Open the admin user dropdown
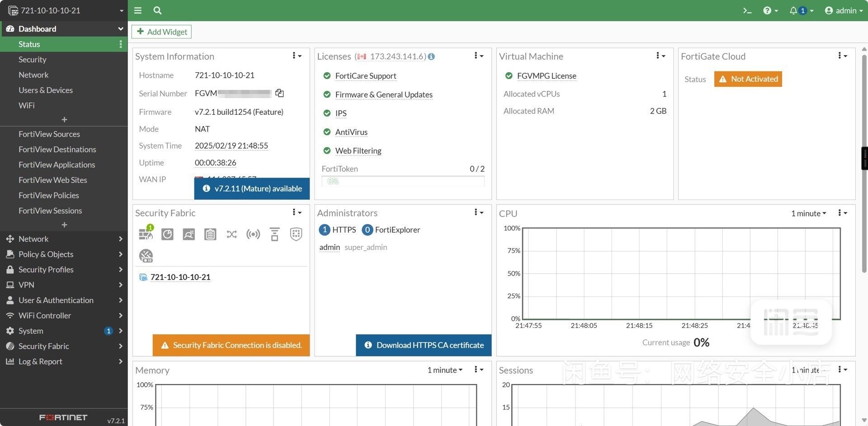Viewport: 868px width, 426px height. click(x=844, y=10)
